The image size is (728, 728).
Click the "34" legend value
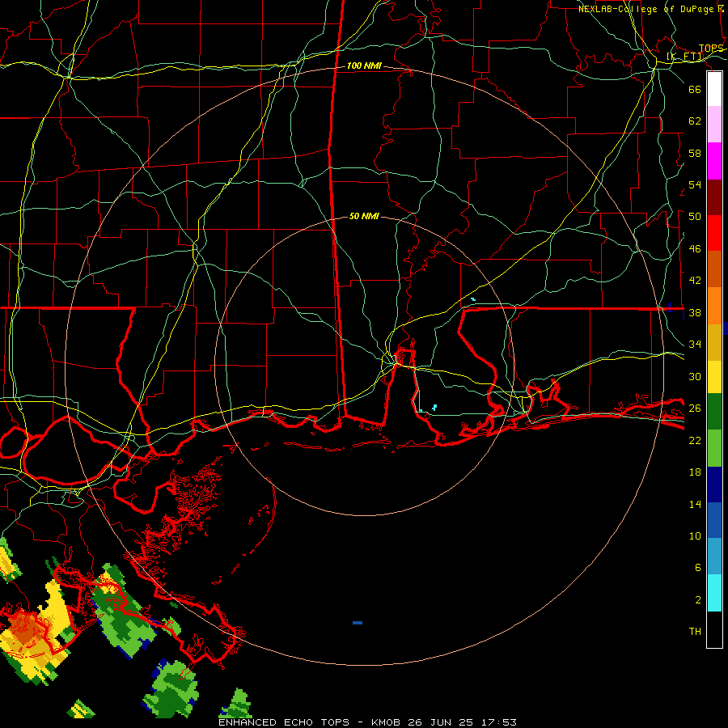695,345
